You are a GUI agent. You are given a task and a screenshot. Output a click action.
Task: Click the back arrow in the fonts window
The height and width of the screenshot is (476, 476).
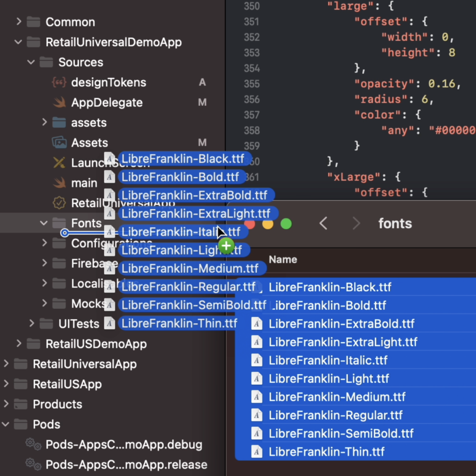pos(323,223)
